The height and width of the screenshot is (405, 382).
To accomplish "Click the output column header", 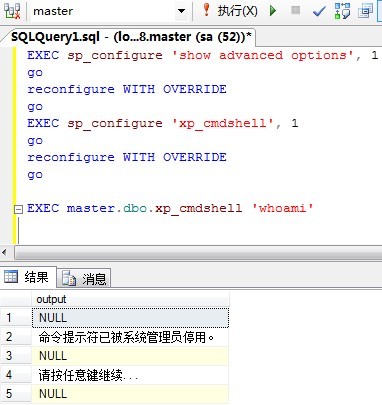I will tap(130, 299).
